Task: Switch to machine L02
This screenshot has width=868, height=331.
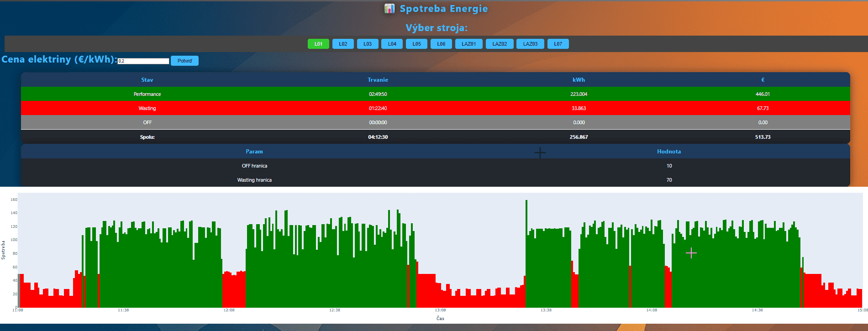Action: (x=343, y=44)
